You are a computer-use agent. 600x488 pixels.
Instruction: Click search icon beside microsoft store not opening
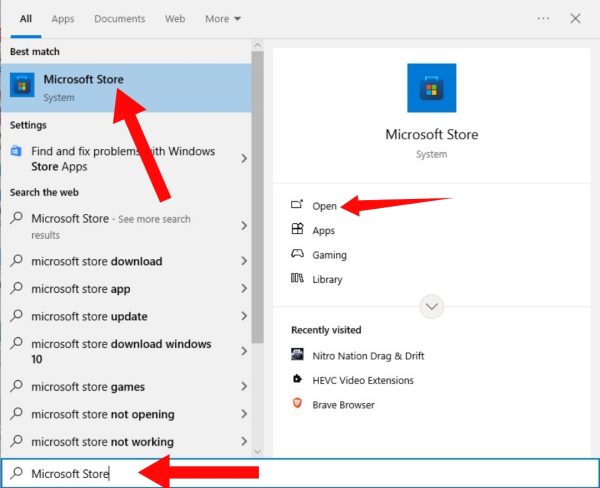(x=16, y=413)
